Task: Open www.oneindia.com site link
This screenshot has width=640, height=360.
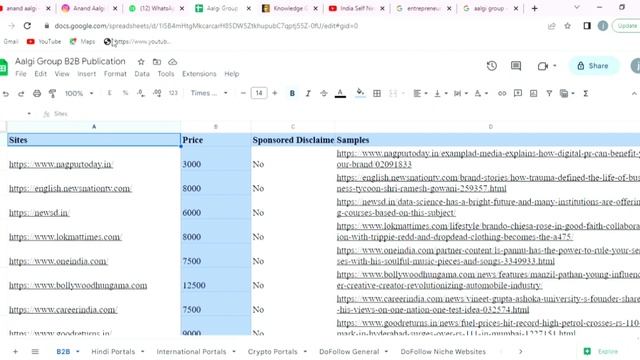Action: pyautogui.click(x=58, y=261)
